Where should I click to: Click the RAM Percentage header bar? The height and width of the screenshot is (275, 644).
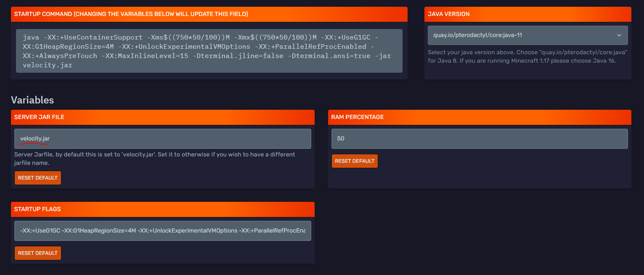(x=480, y=117)
